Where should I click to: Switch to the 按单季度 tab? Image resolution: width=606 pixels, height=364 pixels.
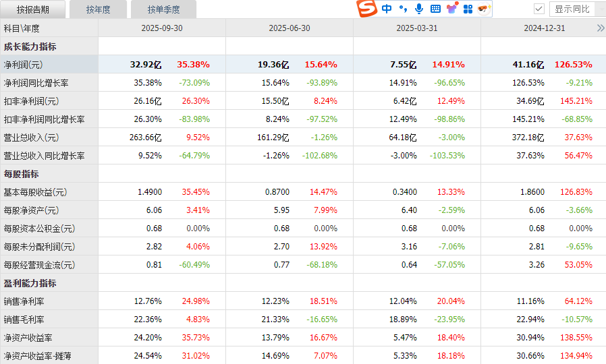point(165,9)
